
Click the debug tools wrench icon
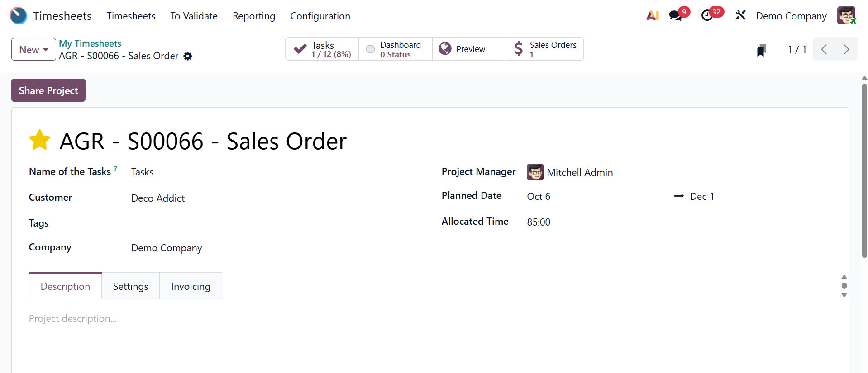tap(740, 16)
